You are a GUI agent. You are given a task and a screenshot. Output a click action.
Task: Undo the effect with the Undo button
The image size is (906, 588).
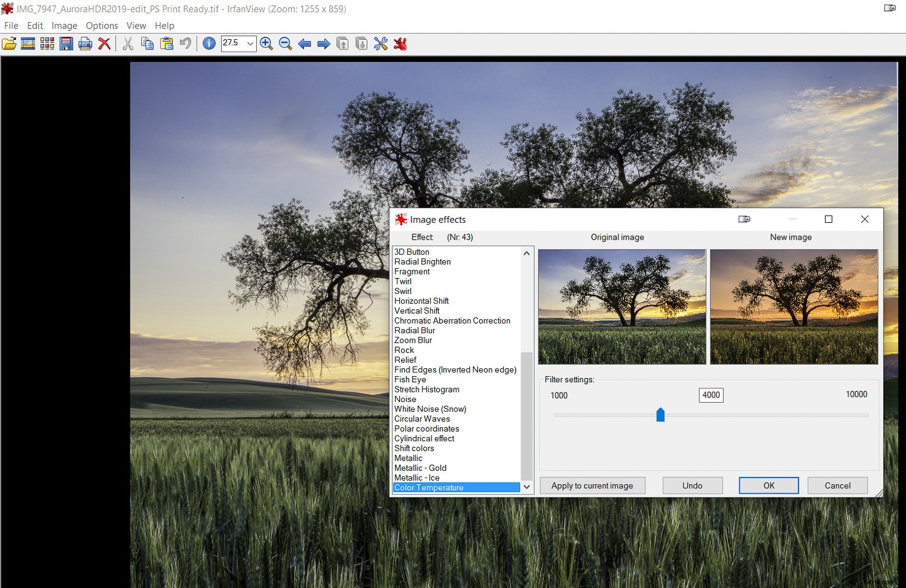pos(692,485)
